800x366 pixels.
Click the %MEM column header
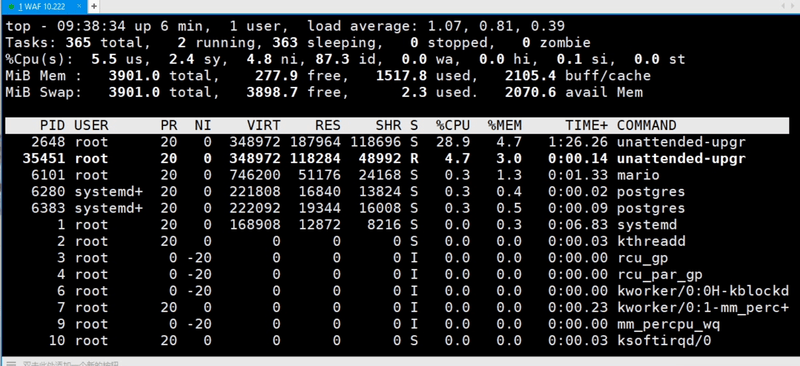[x=505, y=126]
